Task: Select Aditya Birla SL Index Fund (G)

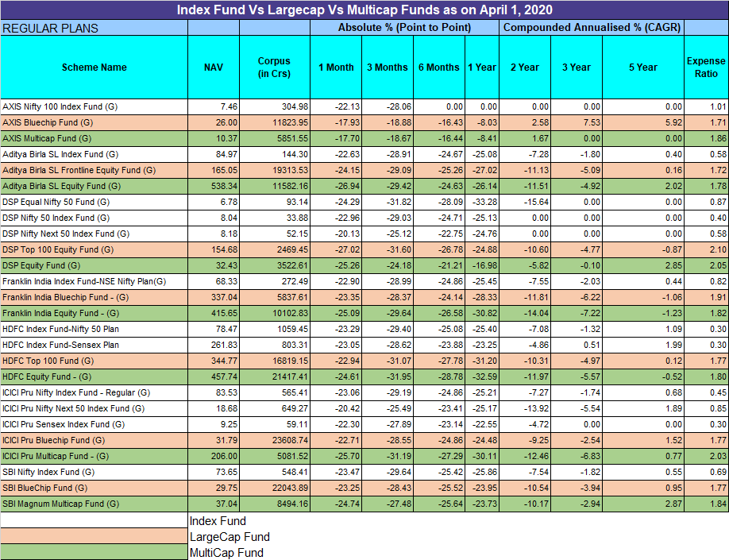Action: pyautogui.click(x=60, y=154)
